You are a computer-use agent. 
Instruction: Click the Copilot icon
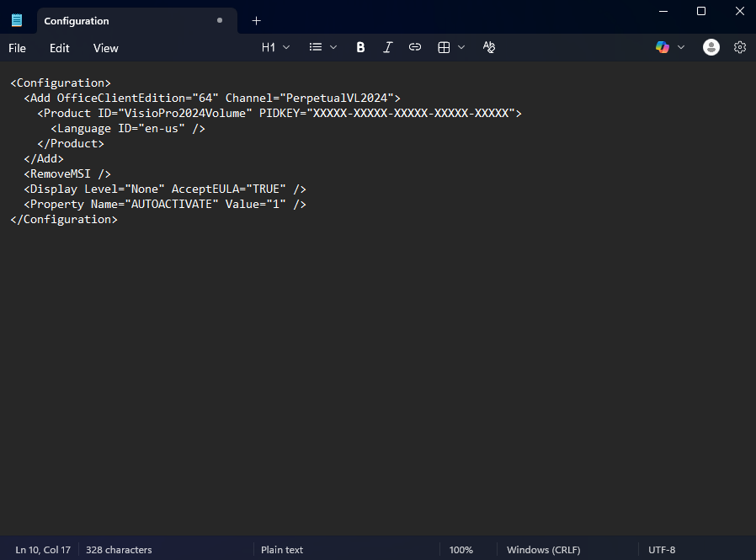click(x=663, y=48)
